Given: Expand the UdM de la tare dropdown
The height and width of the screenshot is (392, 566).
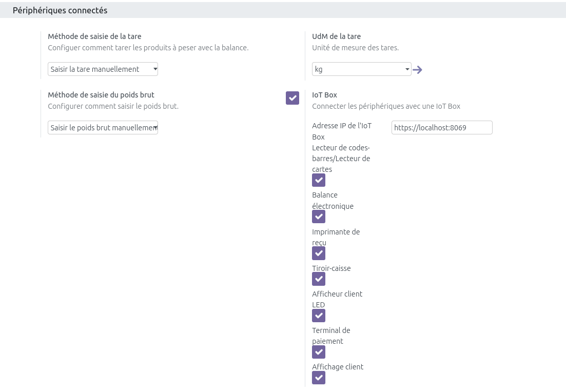Looking at the screenshot, I should pos(361,69).
